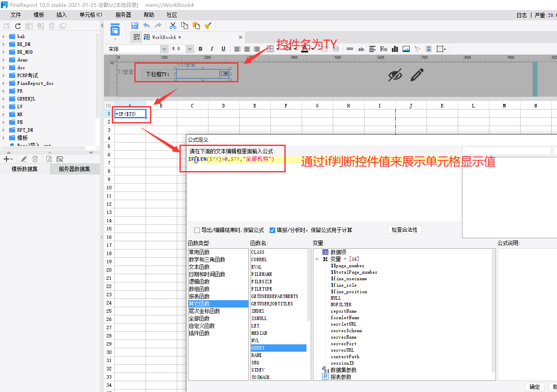This screenshot has height=392, width=557.
Task: Click the dataset connection definition icon
Action: 60,159
